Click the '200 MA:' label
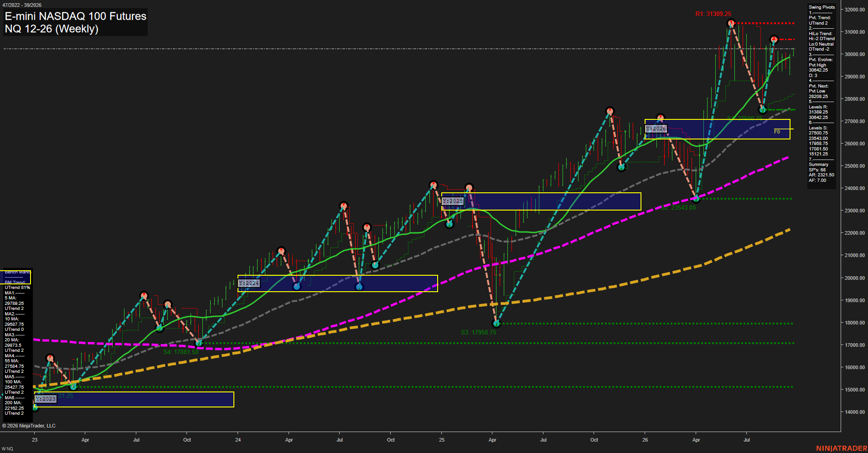The image size is (868, 453). click(13, 403)
